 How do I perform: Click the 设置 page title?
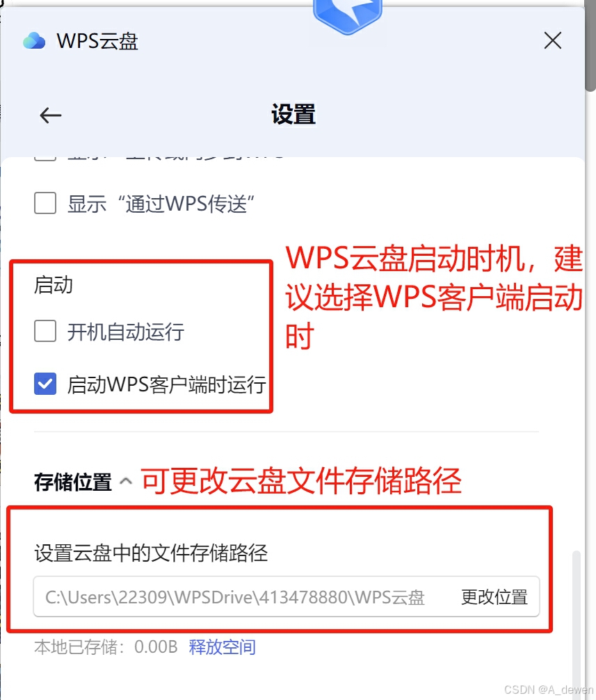point(293,114)
